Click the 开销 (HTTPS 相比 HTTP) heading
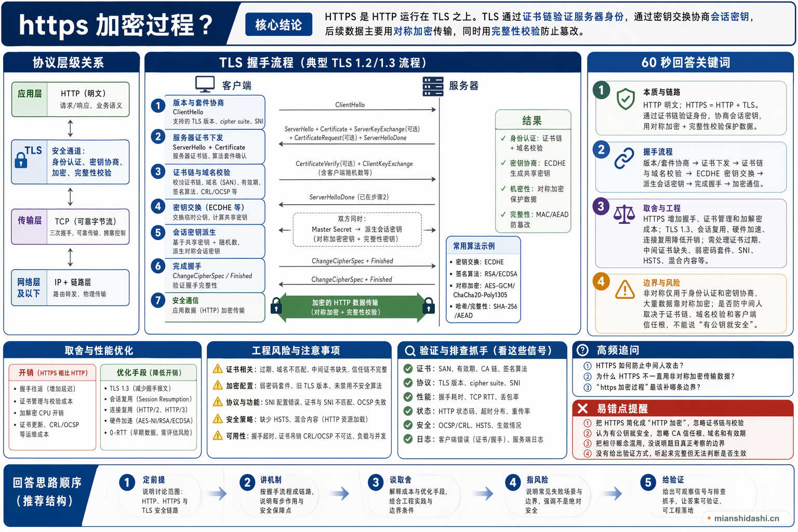 click(53, 373)
